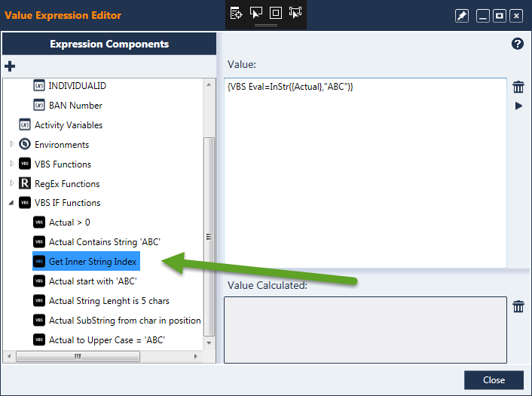Click the horizontal scrollbar left arrow
Image resolution: width=532 pixels, height=396 pixels.
(x=9, y=356)
